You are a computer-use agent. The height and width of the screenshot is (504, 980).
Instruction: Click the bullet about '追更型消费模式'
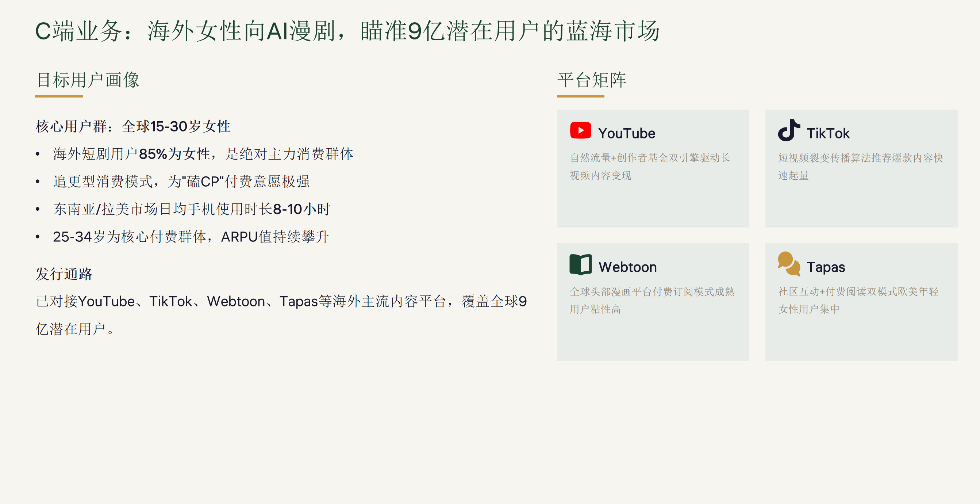pos(181,182)
